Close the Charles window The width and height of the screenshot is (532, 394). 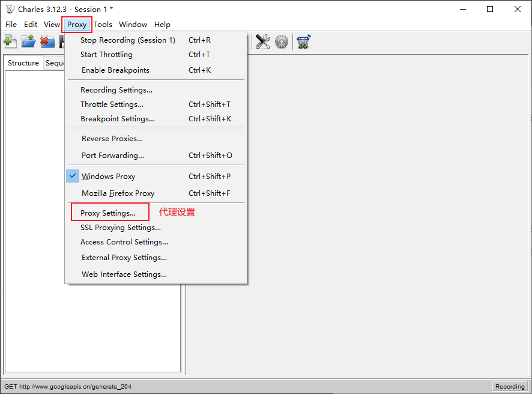click(517, 9)
